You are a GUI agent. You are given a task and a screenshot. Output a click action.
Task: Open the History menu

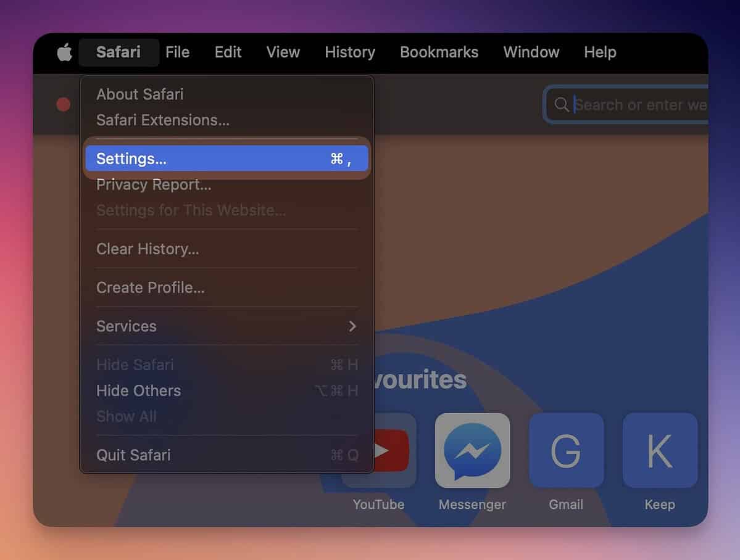tap(349, 52)
